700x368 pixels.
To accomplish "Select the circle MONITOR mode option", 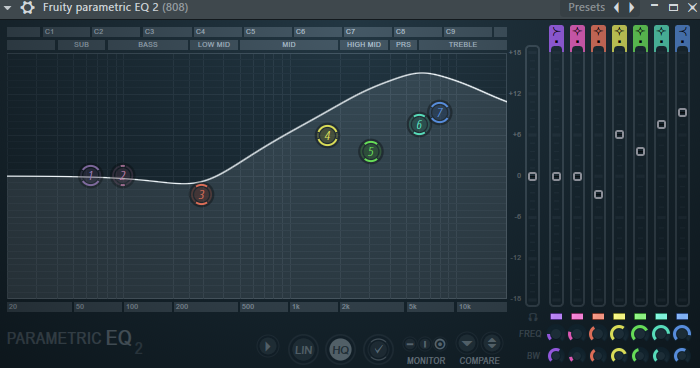I will click(x=440, y=344).
